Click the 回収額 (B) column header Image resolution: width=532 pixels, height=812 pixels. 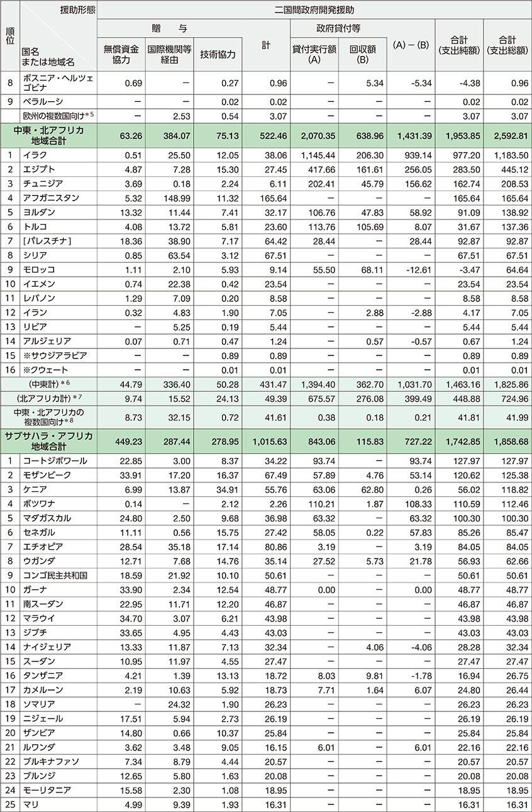362,55
